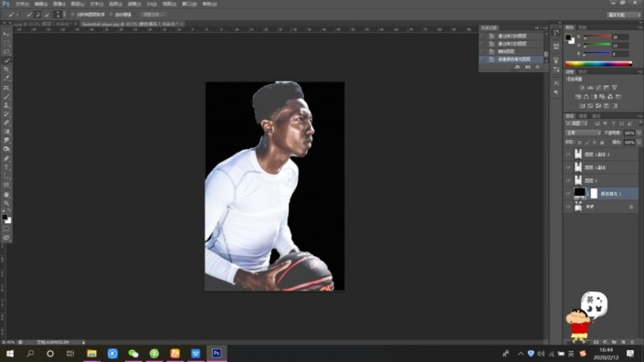Image resolution: width=644 pixels, height=362 pixels.
Task: Hide the background layer at bottom
Action: pos(568,207)
